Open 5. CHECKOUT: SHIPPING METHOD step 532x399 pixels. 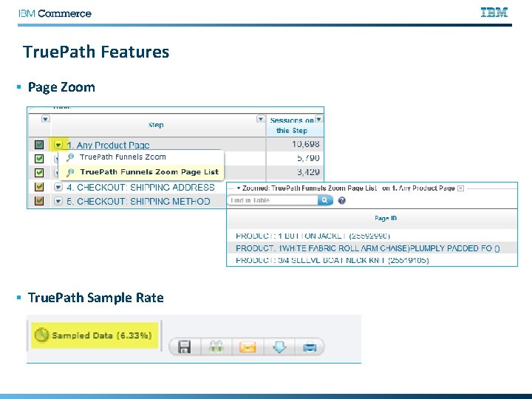[138, 202]
